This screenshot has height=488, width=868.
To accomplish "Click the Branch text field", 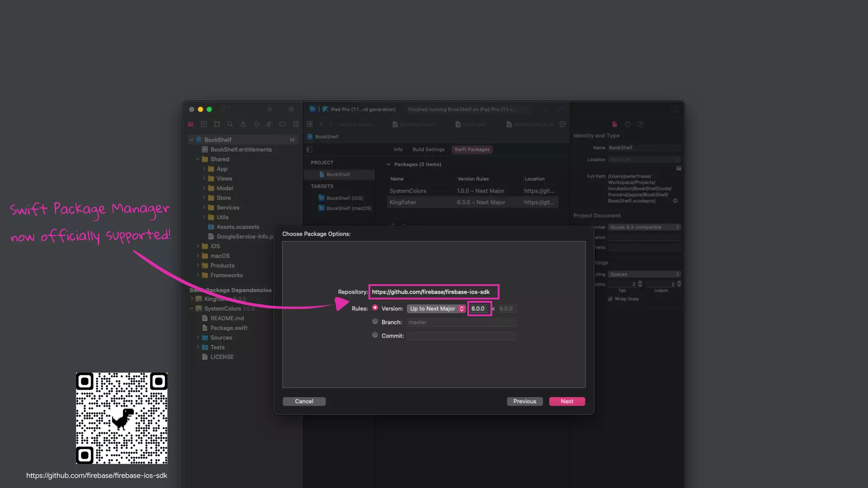I will (462, 322).
